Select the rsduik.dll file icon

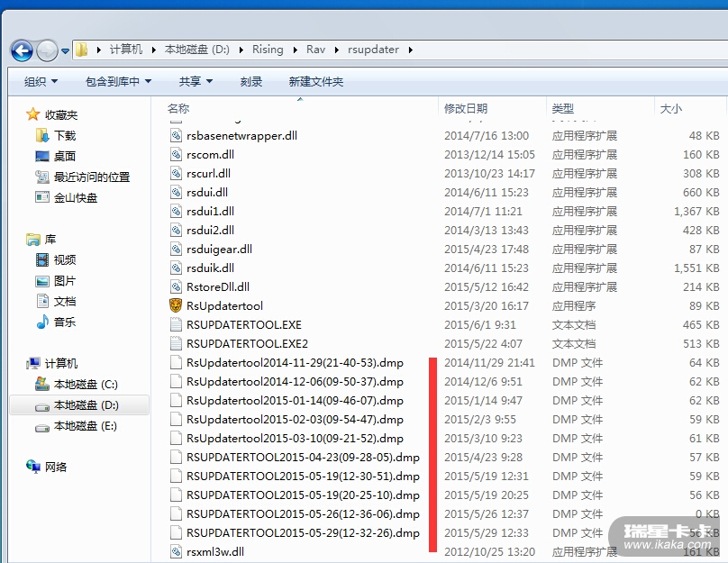click(176, 268)
